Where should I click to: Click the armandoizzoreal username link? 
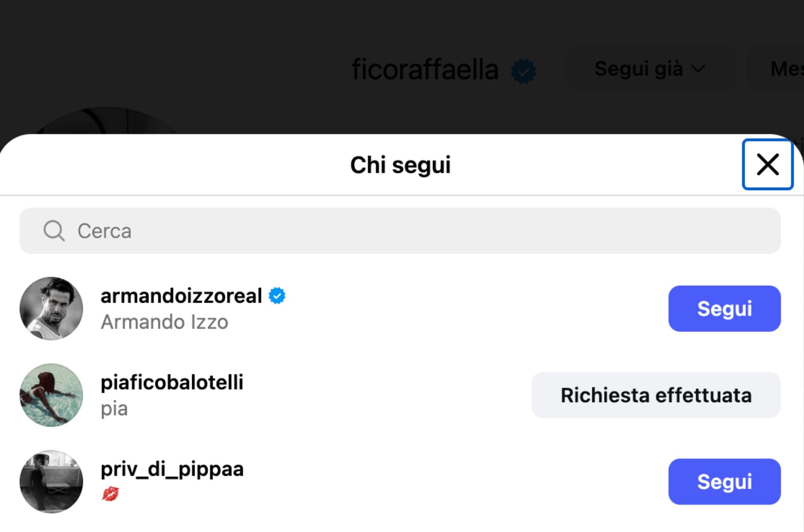click(x=181, y=296)
